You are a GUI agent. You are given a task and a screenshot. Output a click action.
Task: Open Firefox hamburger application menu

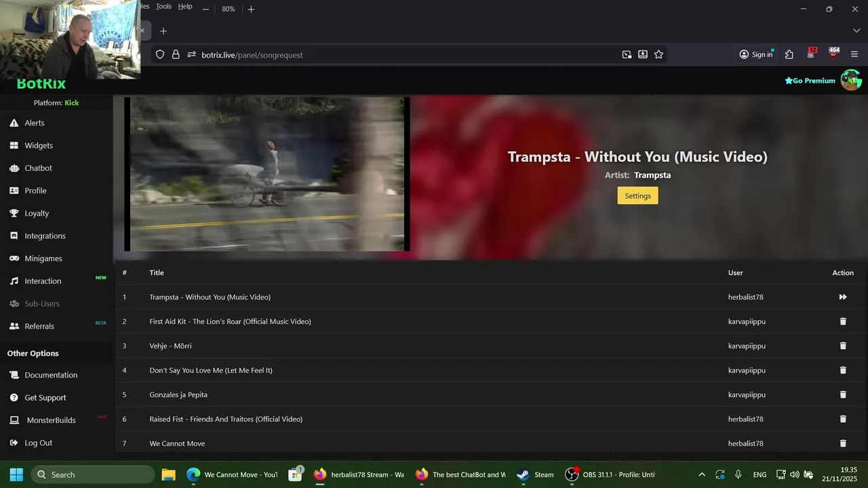coord(854,54)
